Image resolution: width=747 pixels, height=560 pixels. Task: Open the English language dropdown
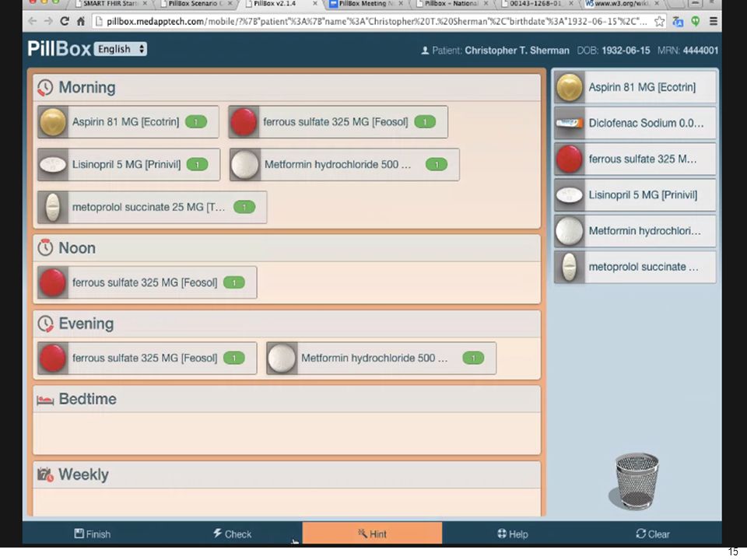[x=121, y=49]
